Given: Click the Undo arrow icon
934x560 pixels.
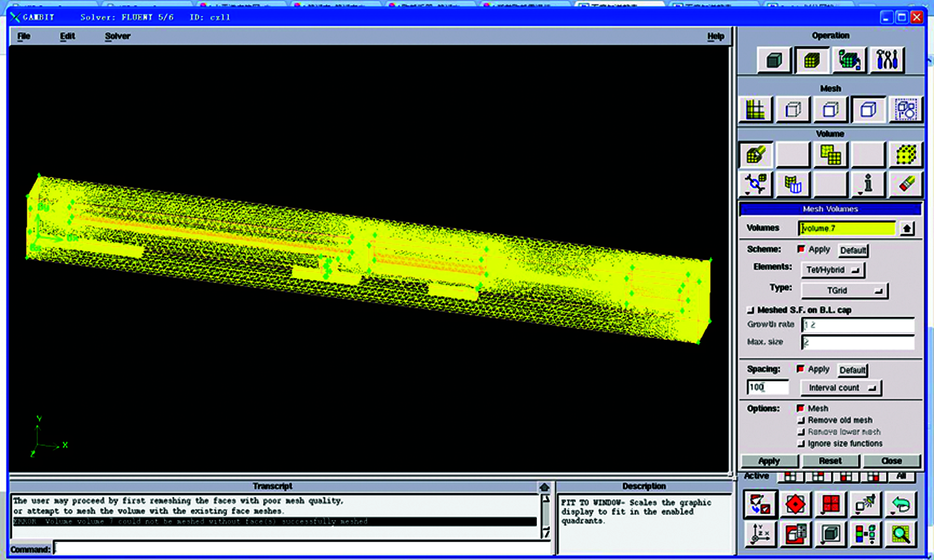Looking at the screenshot, I should tap(900, 504).
